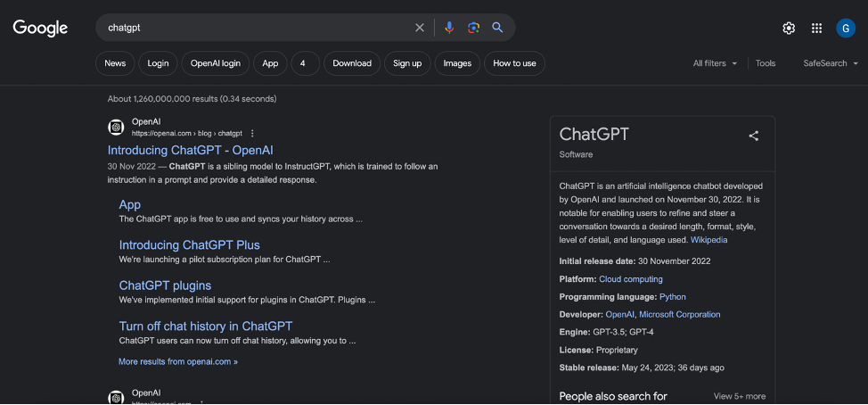Click the Developer label
The height and width of the screenshot is (405, 868).
pos(581,315)
